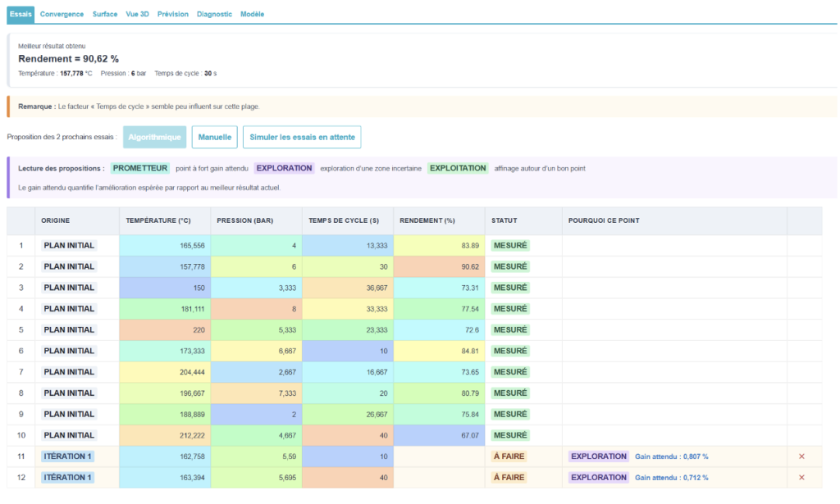Click the EXPLORATION badge in row 11
The image size is (840, 504).
(598, 456)
